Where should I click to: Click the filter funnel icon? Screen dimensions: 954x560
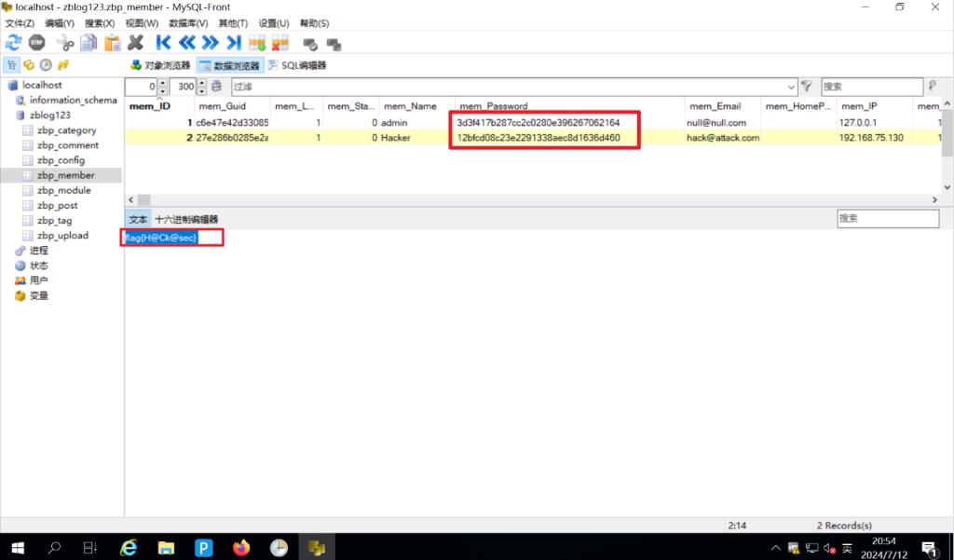coord(807,86)
